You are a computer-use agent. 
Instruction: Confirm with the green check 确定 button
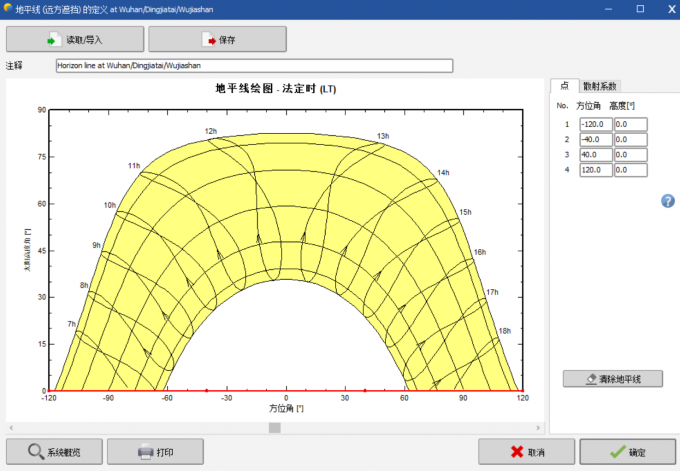[628, 451]
